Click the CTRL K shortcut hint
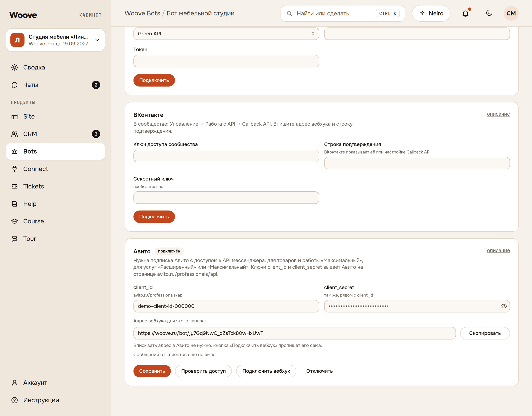Viewport: 532px width, 416px height. 388,13
